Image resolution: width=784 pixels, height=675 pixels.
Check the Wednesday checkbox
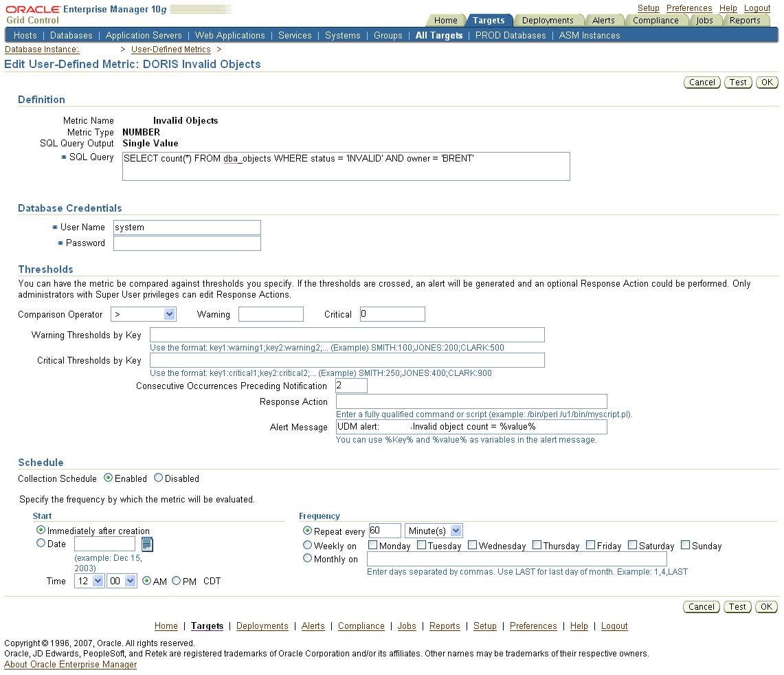click(x=473, y=545)
